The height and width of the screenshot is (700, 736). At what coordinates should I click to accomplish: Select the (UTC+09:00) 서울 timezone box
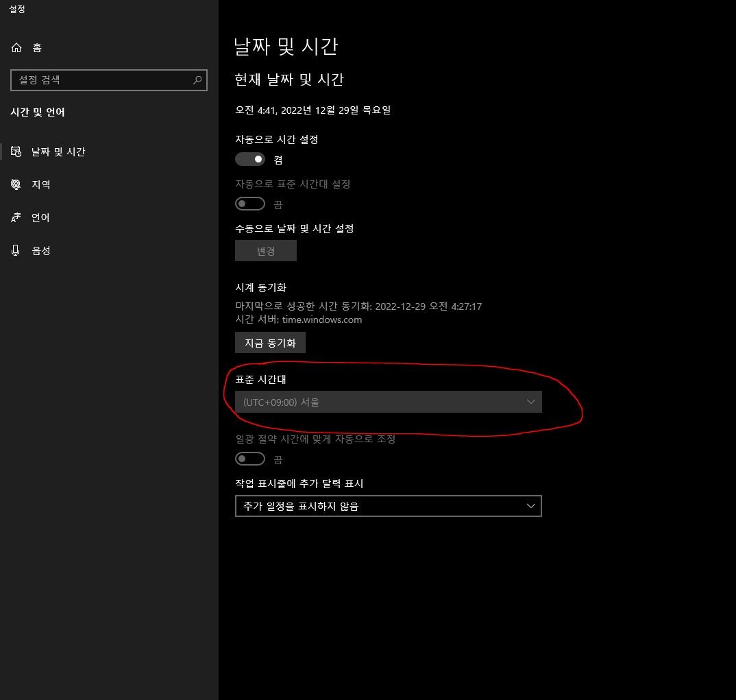click(388, 402)
